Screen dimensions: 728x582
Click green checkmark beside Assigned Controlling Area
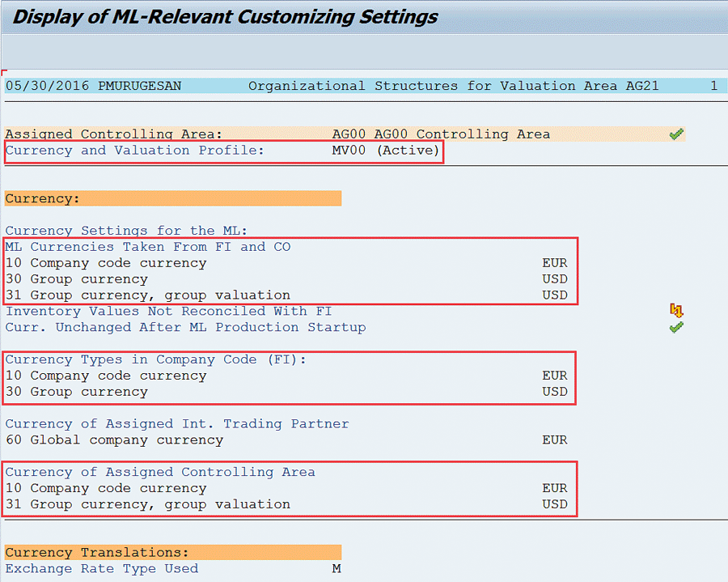click(676, 134)
